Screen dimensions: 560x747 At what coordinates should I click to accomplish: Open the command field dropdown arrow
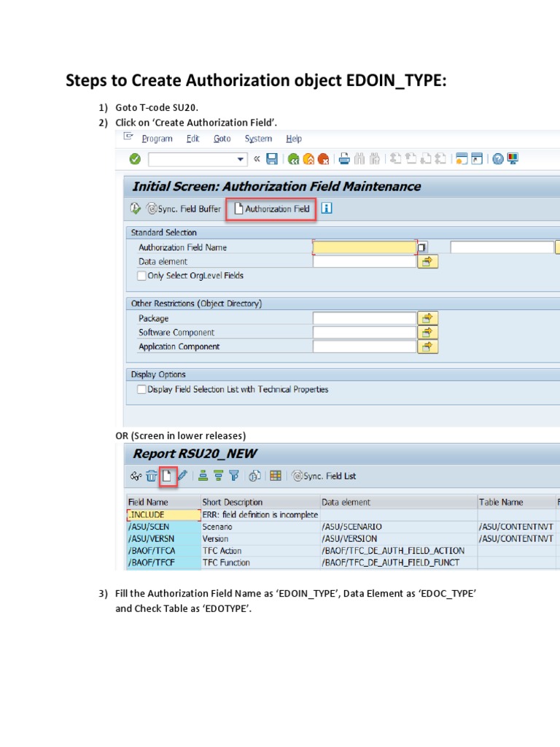coord(241,159)
